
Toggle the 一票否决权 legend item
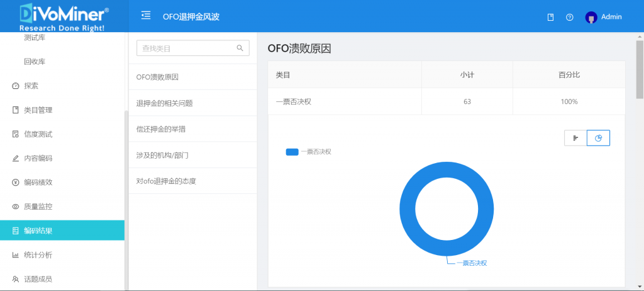click(308, 151)
